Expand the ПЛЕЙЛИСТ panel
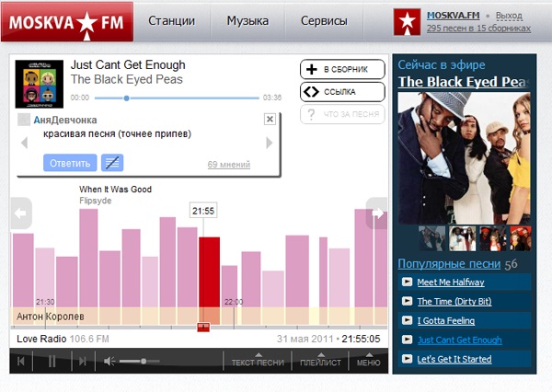 (x=320, y=361)
